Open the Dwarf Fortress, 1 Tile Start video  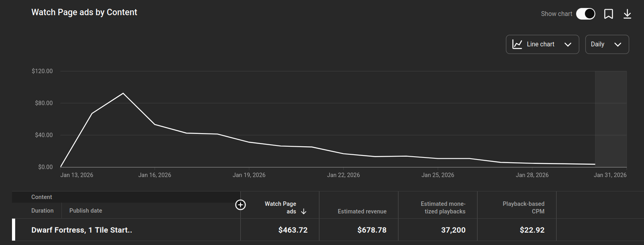pyautogui.click(x=81, y=230)
